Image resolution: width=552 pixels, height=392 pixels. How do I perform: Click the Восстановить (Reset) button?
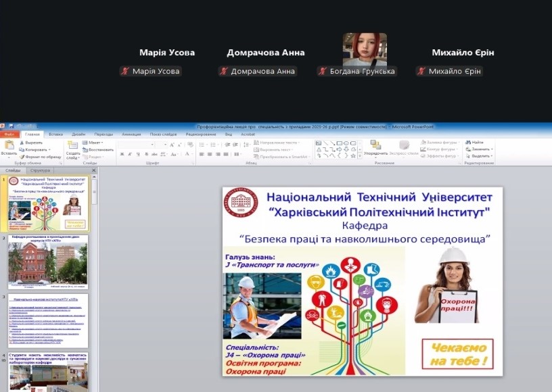(x=97, y=149)
